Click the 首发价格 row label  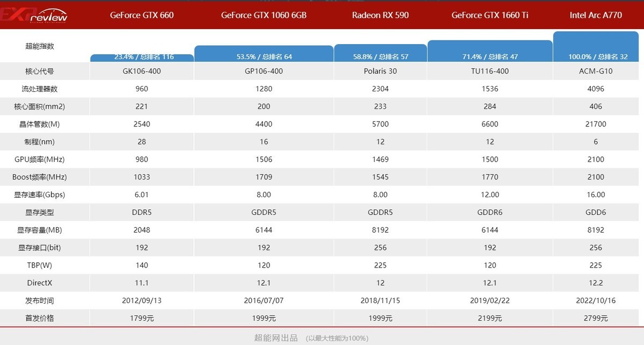(40, 318)
